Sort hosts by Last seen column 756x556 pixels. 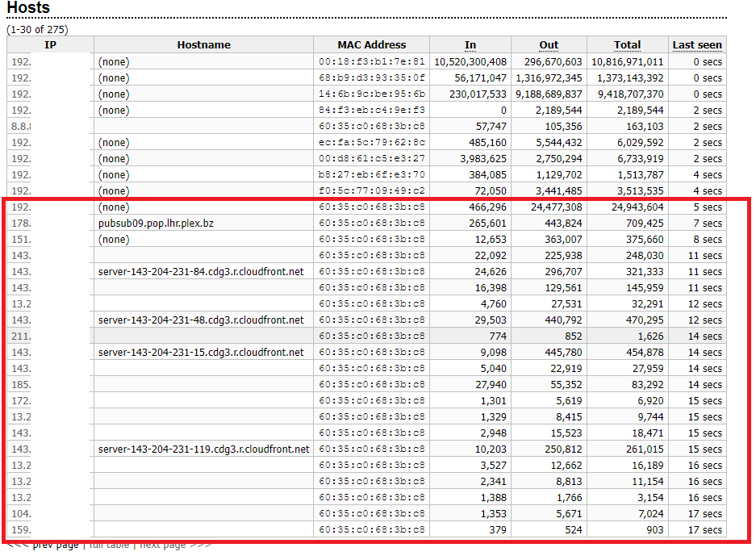697,45
